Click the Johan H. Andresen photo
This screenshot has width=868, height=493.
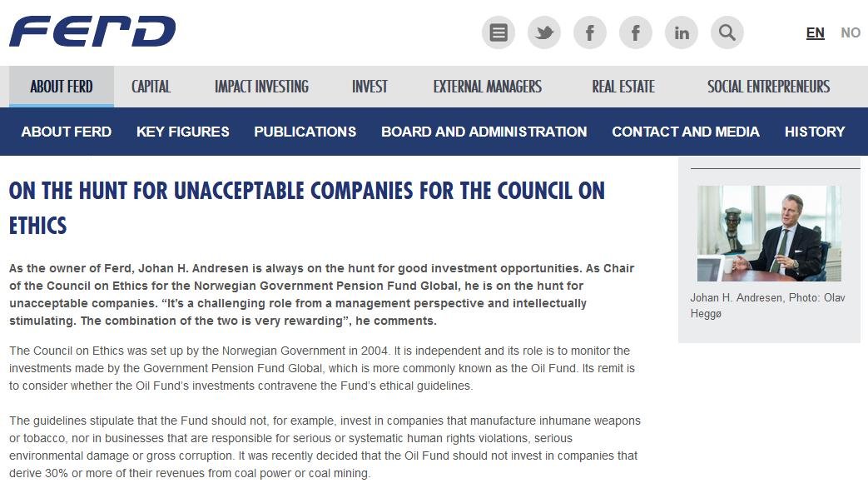(769, 233)
